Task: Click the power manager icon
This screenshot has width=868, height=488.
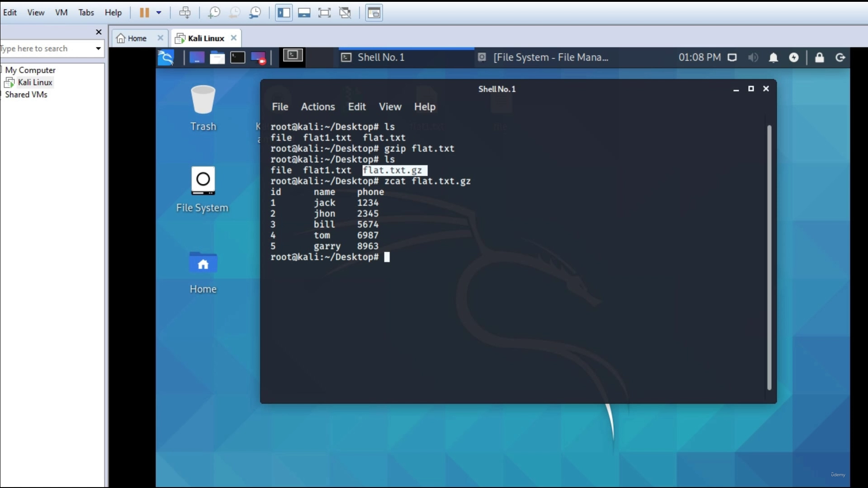Action: click(x=794, y=57)
